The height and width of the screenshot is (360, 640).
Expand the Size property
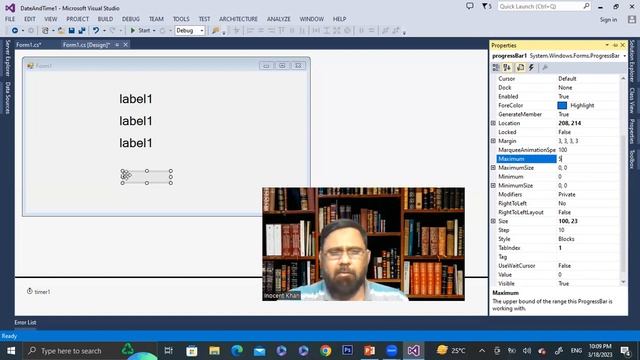tap(493, 221)
